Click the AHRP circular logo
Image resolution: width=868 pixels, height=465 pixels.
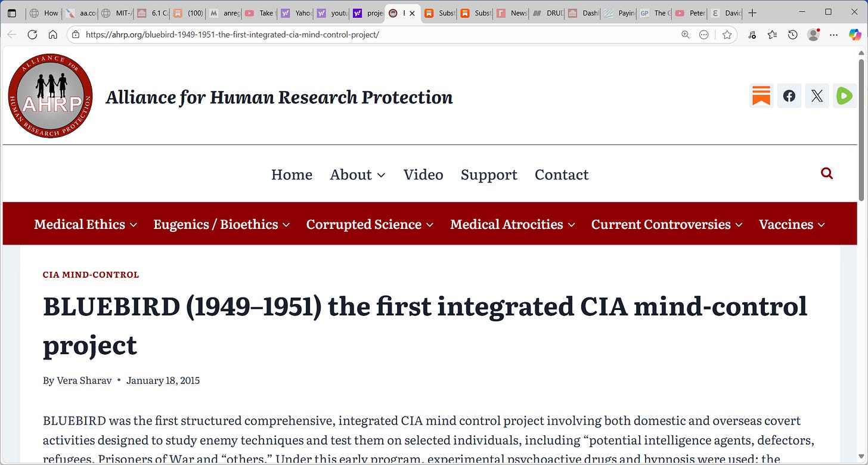point(50,95)
